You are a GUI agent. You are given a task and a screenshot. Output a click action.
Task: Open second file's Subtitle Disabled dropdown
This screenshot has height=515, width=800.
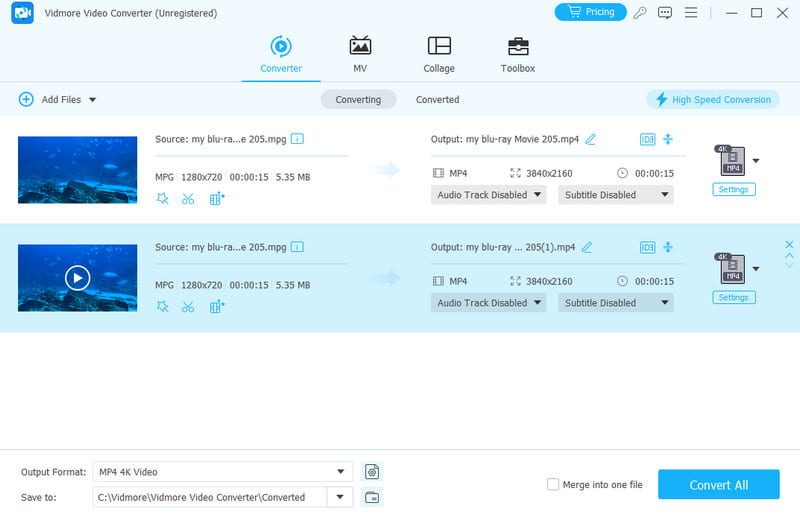click(616, 303)
